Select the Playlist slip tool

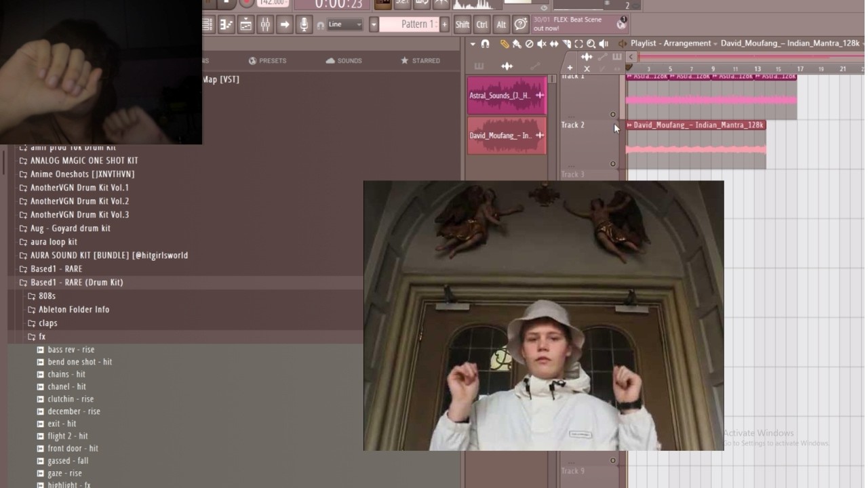tap(554, 44)
